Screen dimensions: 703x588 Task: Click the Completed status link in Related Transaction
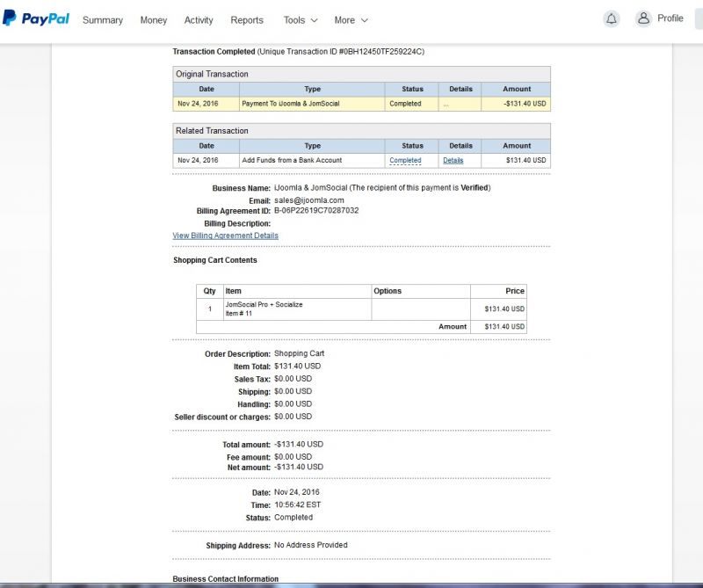coord(405,160)
